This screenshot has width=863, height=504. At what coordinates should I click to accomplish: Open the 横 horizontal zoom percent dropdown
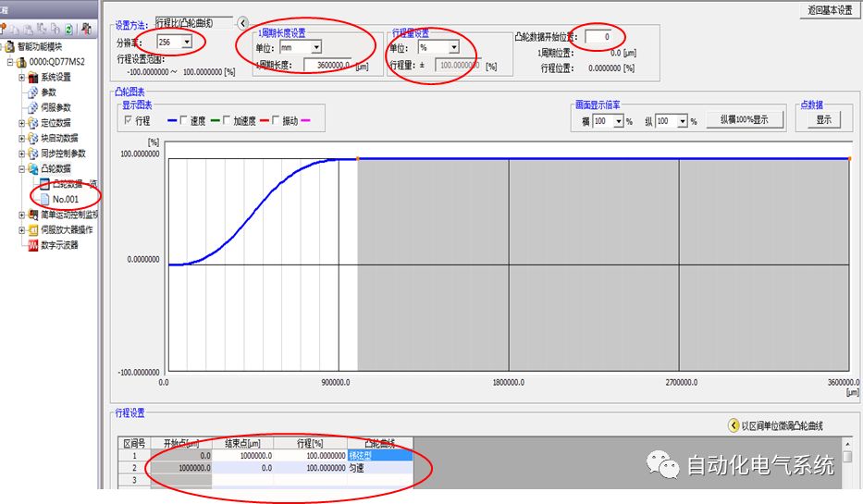619,121
